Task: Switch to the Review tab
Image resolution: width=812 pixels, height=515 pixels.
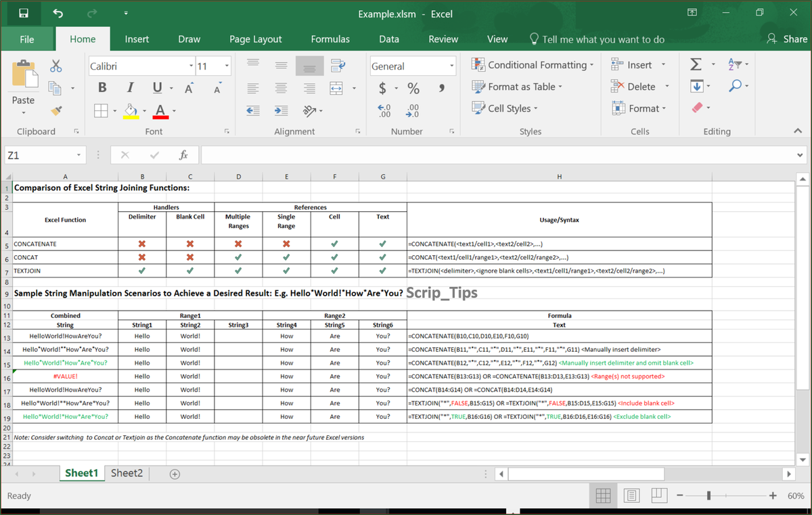Action: (x=443, y=39)
